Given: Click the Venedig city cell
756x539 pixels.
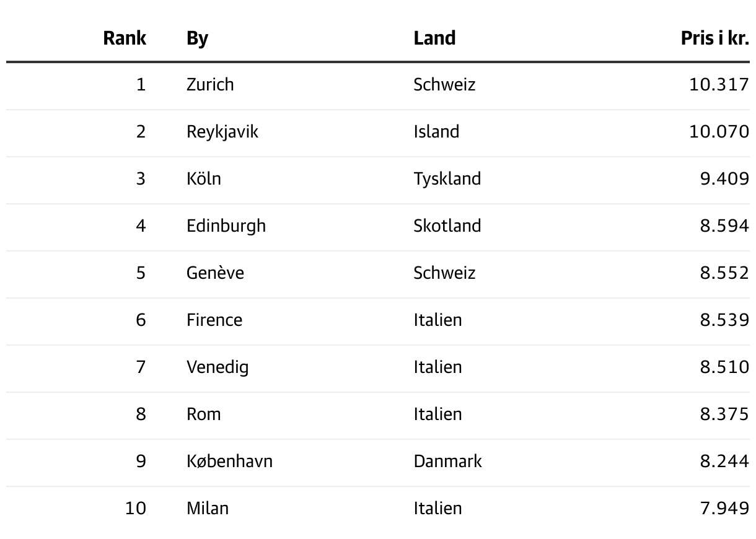Looking at the screenshot, I should [217, 367].
